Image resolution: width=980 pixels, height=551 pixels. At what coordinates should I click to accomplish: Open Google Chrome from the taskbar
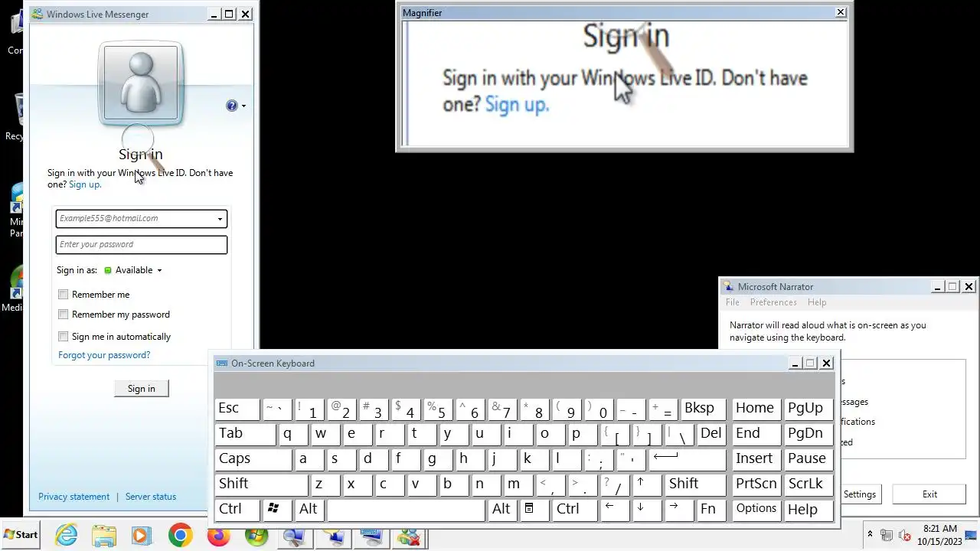pos(180,536)
